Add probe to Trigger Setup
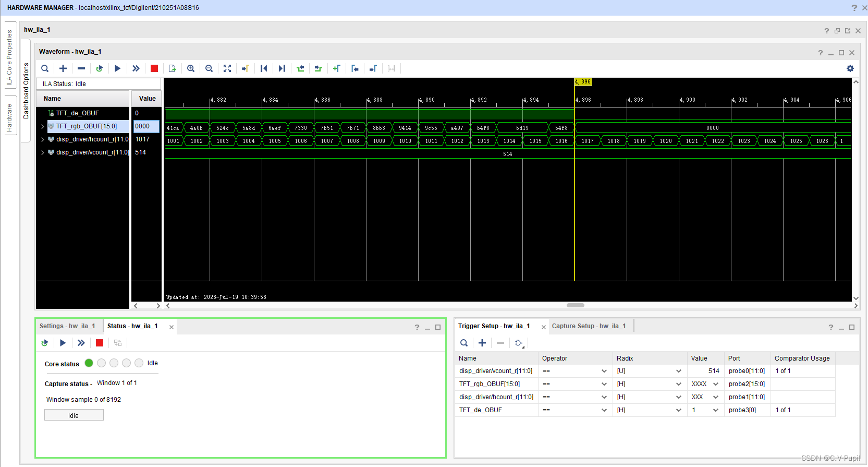 [482, 343]
